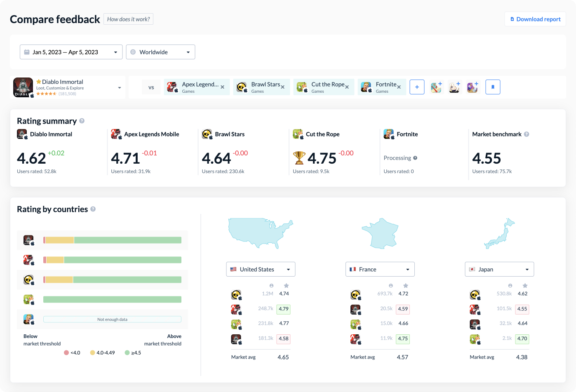Click the green ≥4.5 legend swatch
The image size is (576, 392).
tap(126, 352)
